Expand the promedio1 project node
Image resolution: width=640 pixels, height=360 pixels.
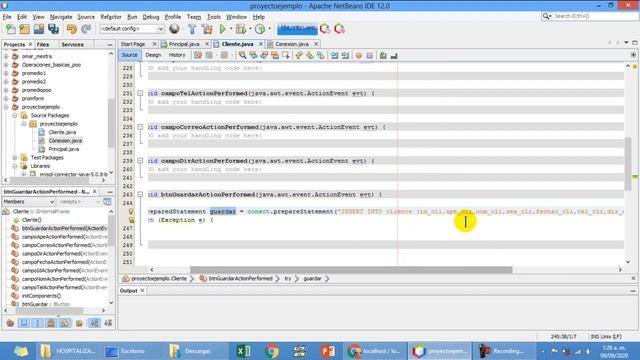(x=6, y=73)
